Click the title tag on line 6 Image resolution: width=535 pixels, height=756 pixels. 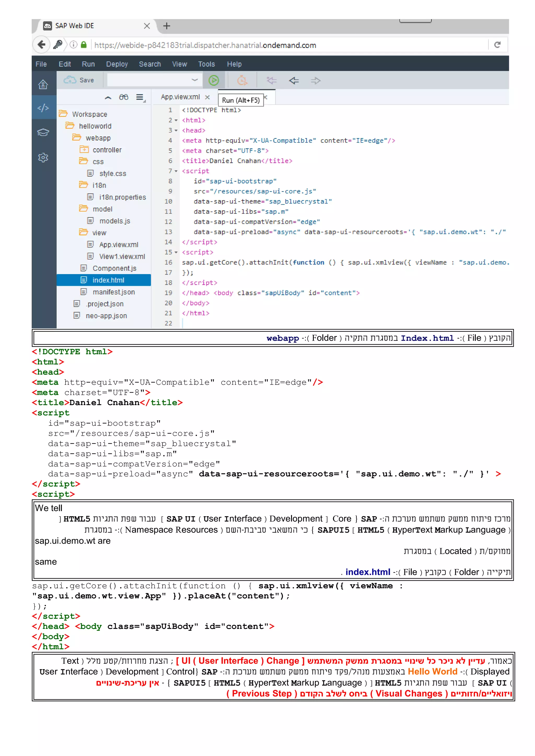click(x=237, y=161)
